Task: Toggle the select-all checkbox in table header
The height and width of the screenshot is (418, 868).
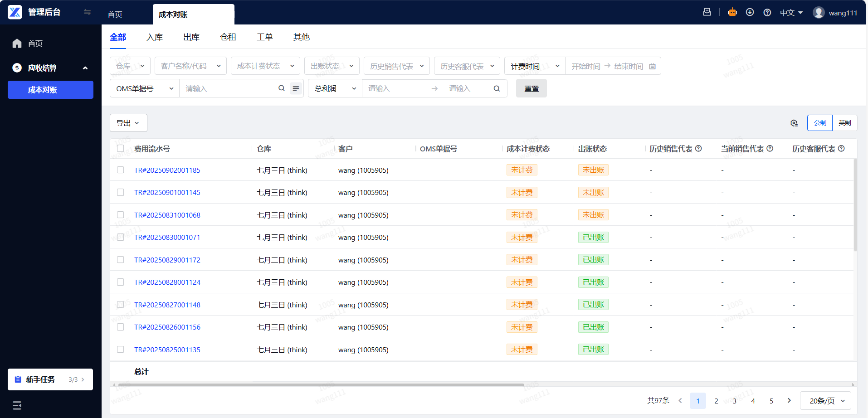Action: [x=121, y=149]
